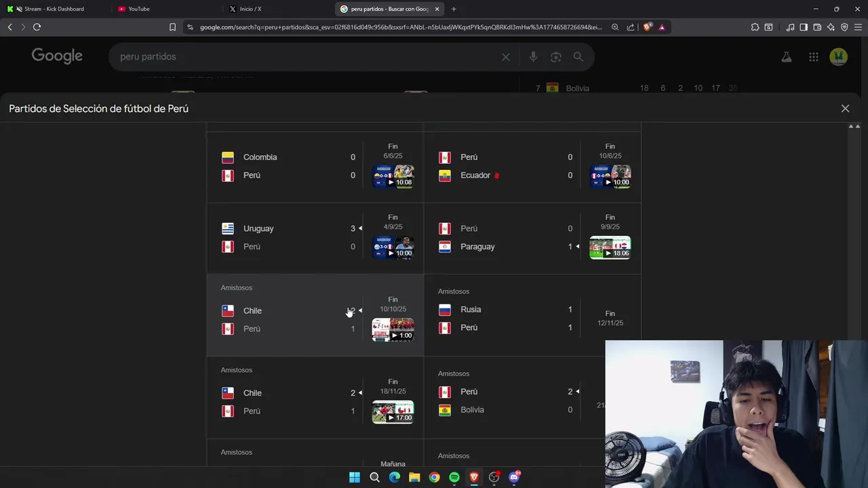
Task: Open the browser extensions puzzle icon
Action: [x=755, y=27]
